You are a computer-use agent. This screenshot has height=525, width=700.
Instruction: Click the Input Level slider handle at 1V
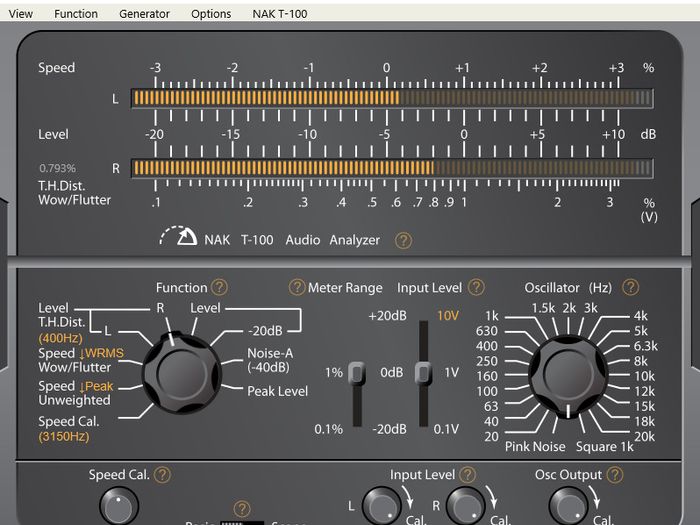click(x=423, y=373)
